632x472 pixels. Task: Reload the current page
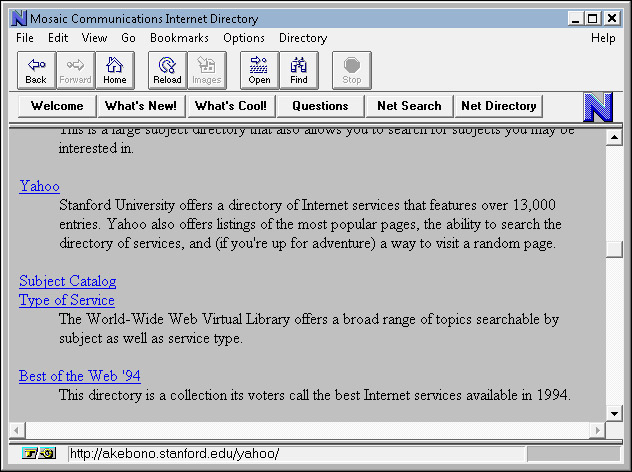coord(167,70)
